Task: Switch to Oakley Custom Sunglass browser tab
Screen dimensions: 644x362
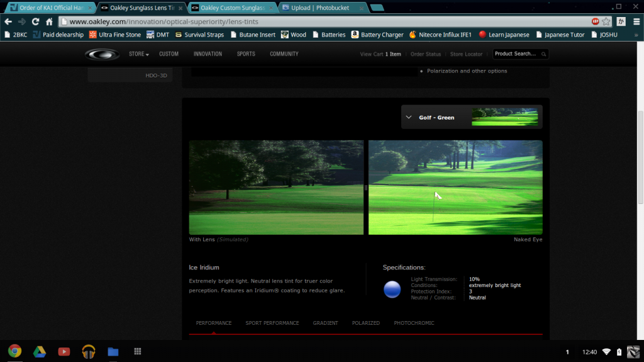Action: 233,8
